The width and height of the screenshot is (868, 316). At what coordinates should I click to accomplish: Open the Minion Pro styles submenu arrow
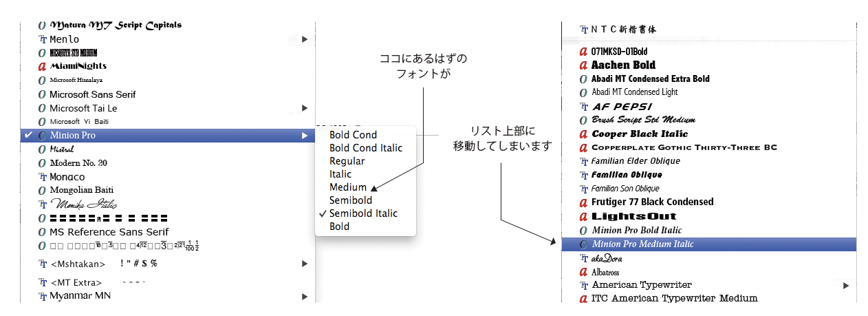[305, 136]
